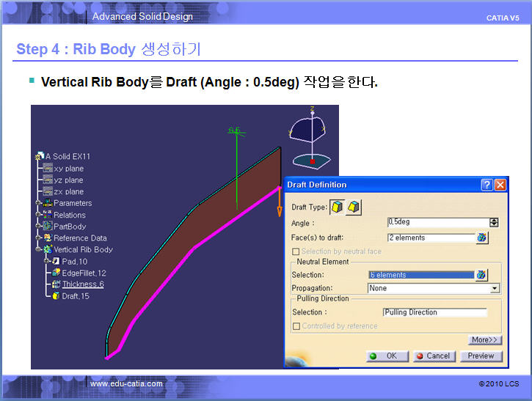Click the Pulling Direction selection field
The width and height of the screenshot is (532, 401).
click(x=434, y=312)
